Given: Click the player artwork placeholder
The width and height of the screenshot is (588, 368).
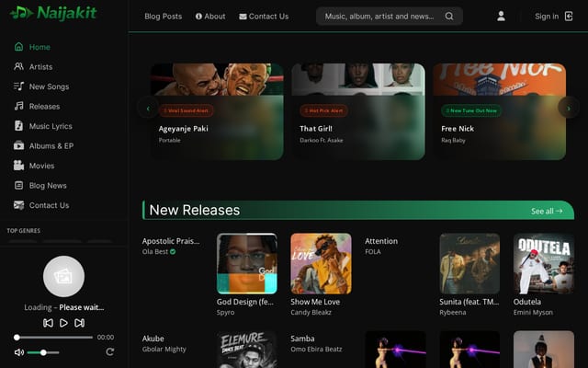Looking at the screenshot, I should coord(63,276).
